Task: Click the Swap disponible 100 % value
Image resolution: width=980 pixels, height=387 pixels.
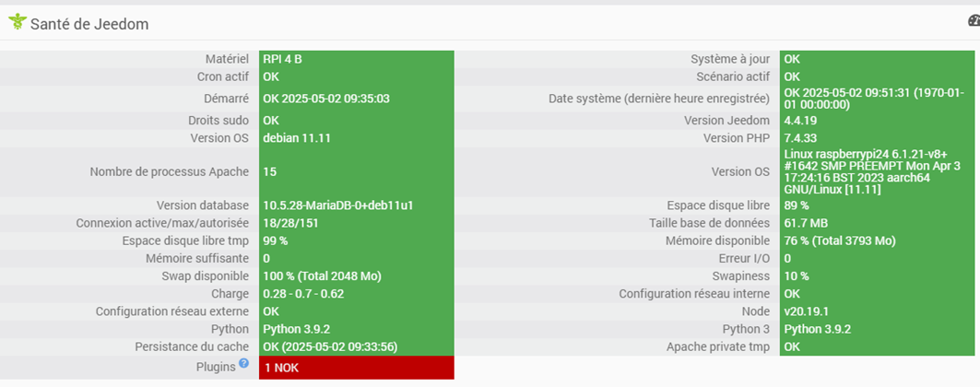Action: click(x=322, y=276)
